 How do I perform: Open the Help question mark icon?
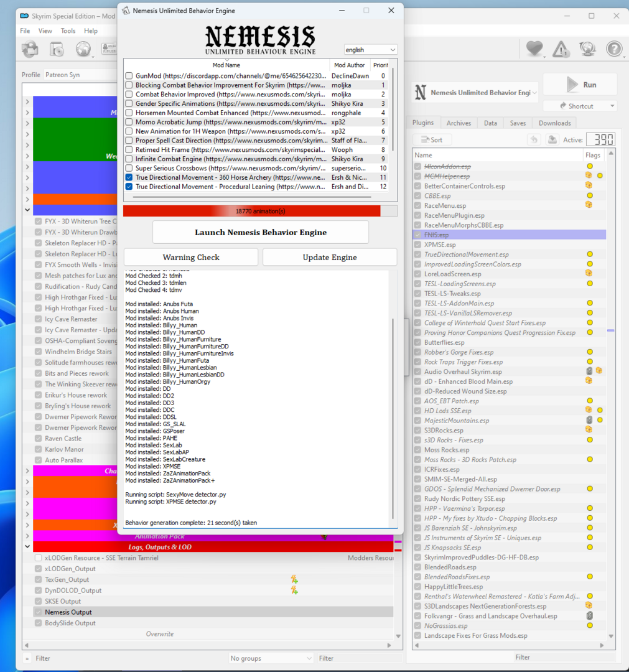point(614,49)
